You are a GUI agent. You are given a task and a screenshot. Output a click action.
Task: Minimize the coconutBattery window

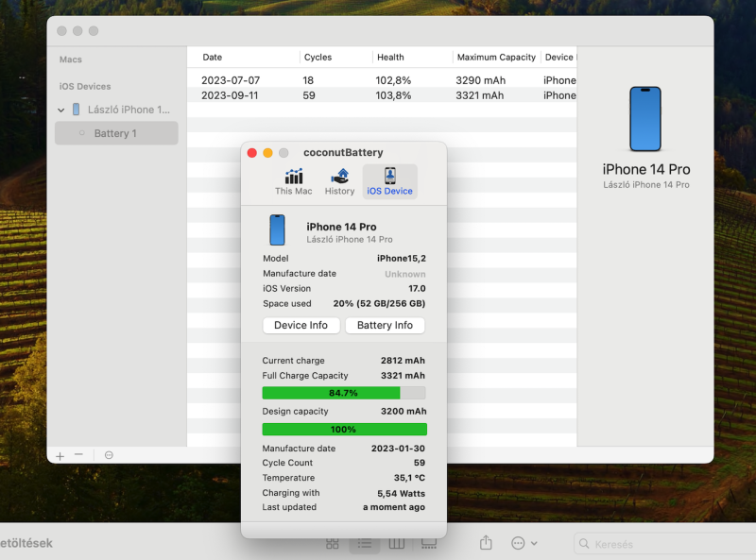coord(267,153)
